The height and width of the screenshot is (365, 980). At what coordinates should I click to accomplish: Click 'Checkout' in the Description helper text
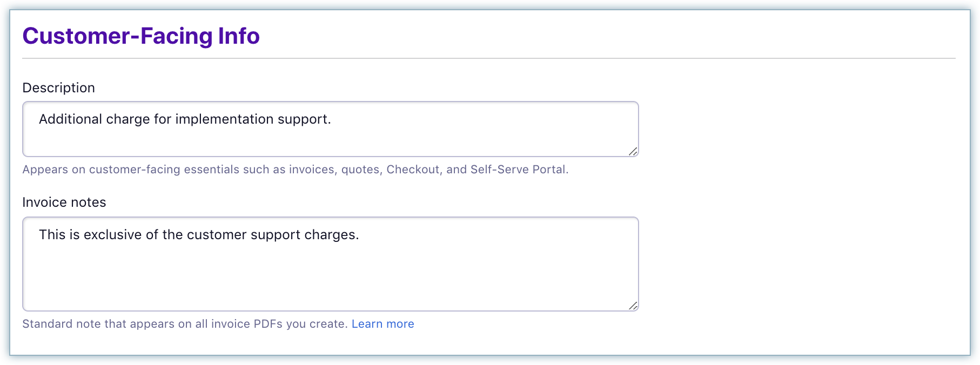coord(413,170)
